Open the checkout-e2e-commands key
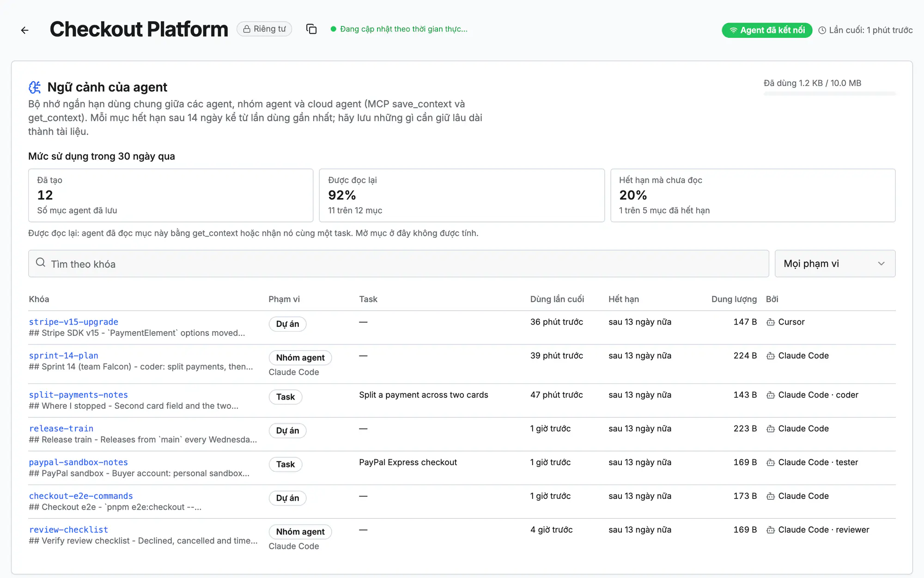This screenshot has height=578, width=924. 81,496
